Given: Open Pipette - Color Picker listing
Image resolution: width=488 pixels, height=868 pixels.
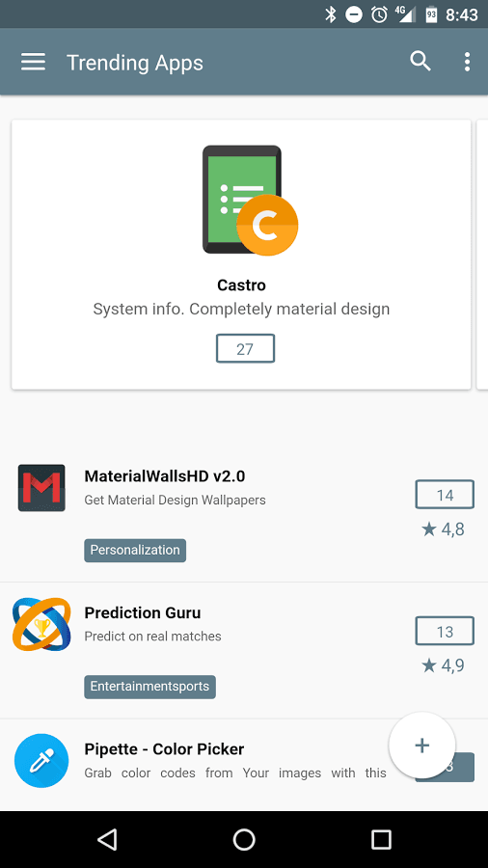Looking at the screenshot, I should click(x=164, y=749).
